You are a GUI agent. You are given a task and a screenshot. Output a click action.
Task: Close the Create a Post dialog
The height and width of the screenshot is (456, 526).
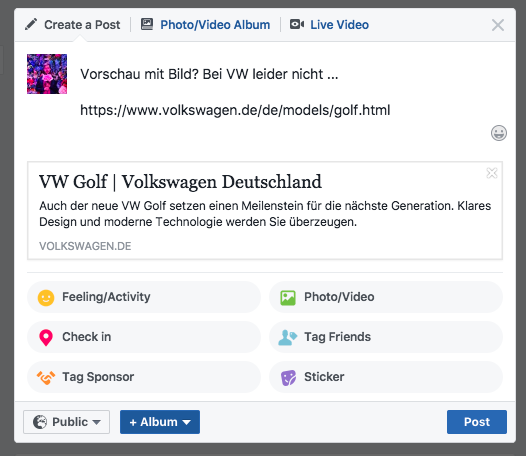pyautogui.click(x=498, y=25)
